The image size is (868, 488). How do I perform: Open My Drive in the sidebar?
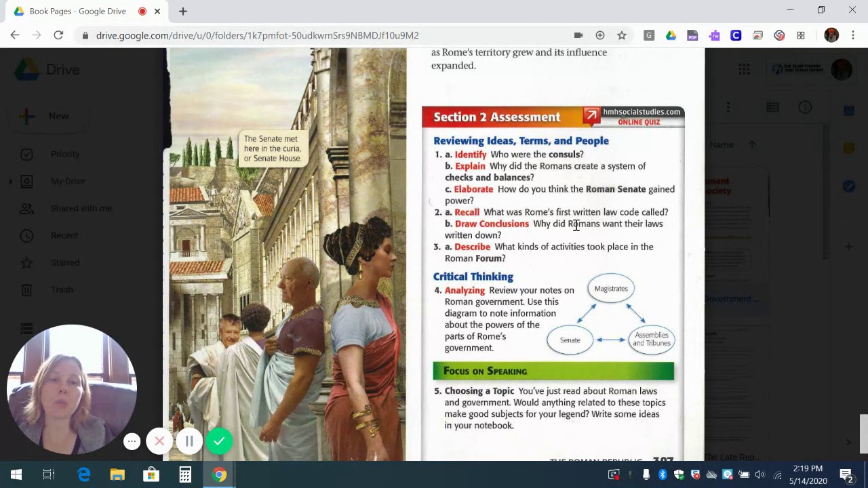68,181
